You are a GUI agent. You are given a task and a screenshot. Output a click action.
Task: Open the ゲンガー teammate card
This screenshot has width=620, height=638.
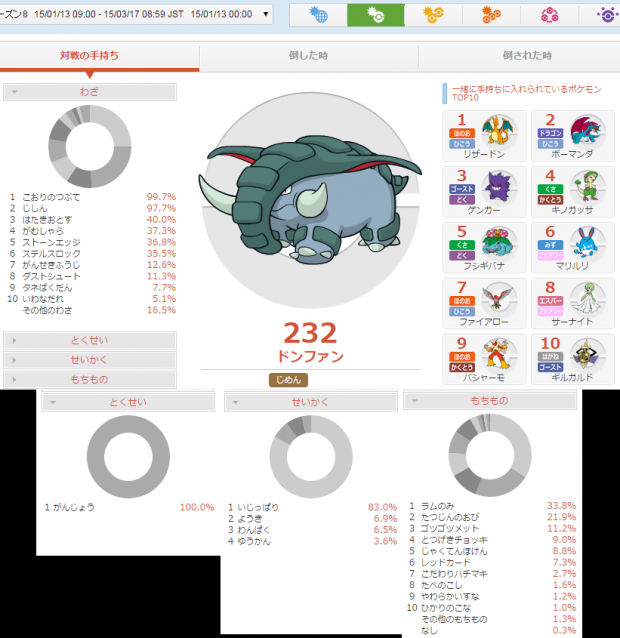tap(484, 192)
